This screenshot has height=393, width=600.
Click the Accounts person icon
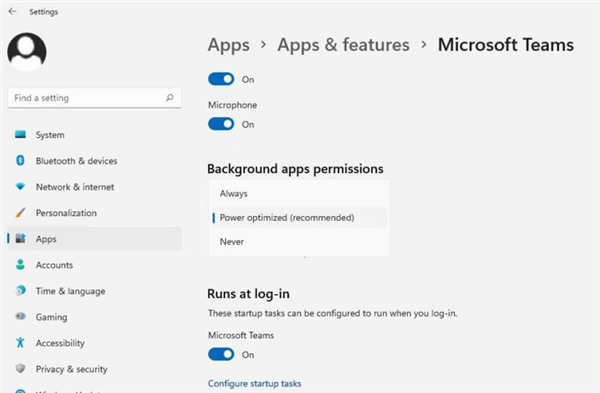tap(20, 264)
